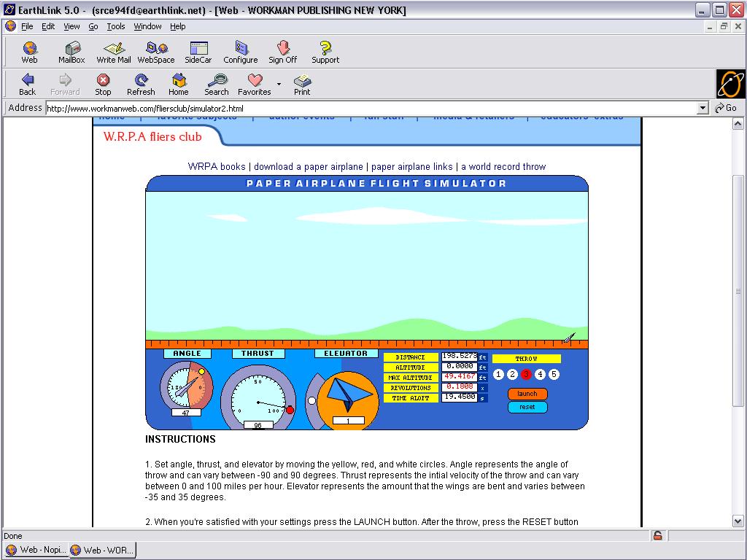Click the Write Mail icon
Viewport: 747px width, 560px height.
click(x=114, y=52)
